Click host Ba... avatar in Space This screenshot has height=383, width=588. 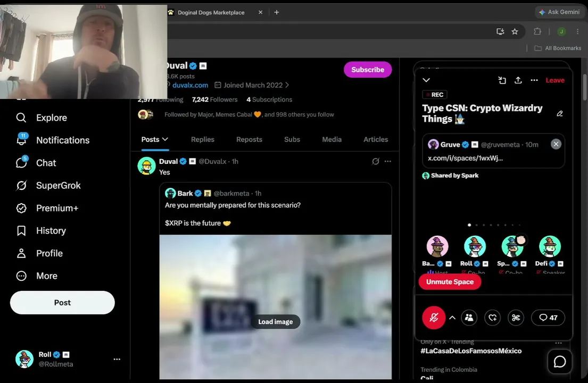(x=437, y=246)
